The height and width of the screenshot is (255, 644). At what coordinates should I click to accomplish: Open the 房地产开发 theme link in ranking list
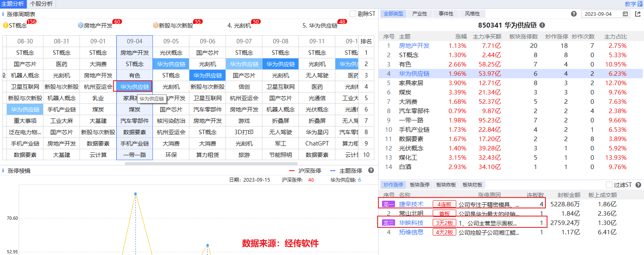point(414,46)
